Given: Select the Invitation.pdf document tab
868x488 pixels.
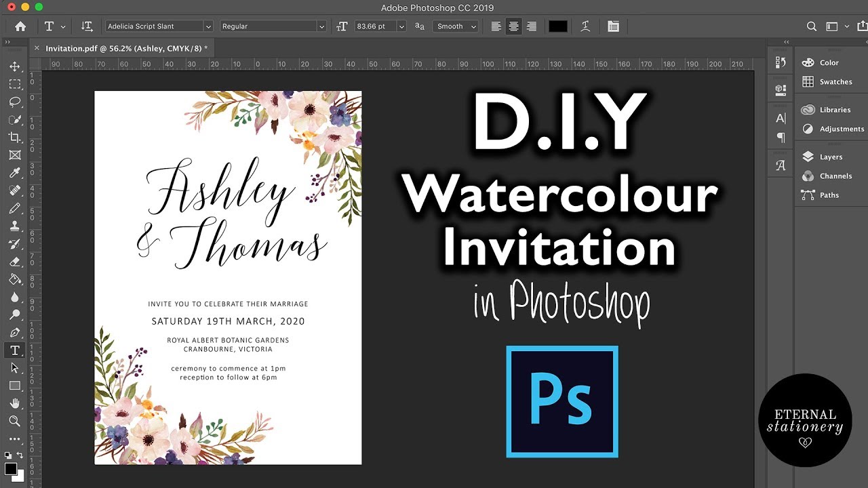Looking at the screenshot, I should point(126,48).
